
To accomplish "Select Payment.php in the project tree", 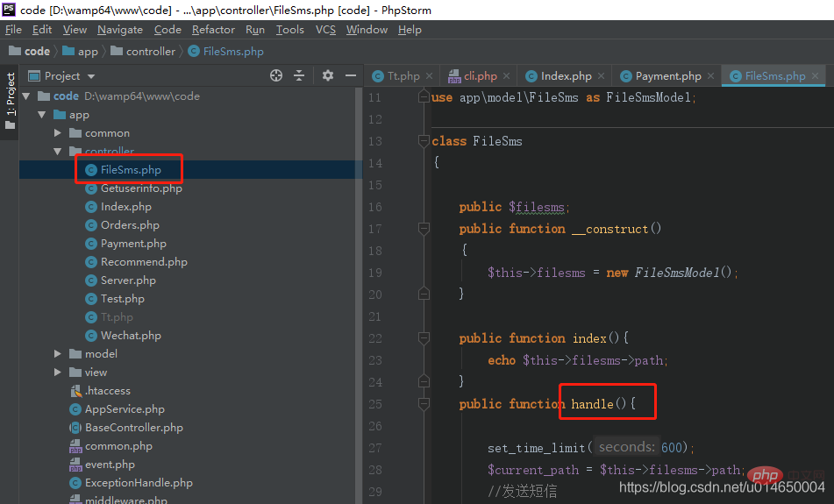I will [125, 244].
